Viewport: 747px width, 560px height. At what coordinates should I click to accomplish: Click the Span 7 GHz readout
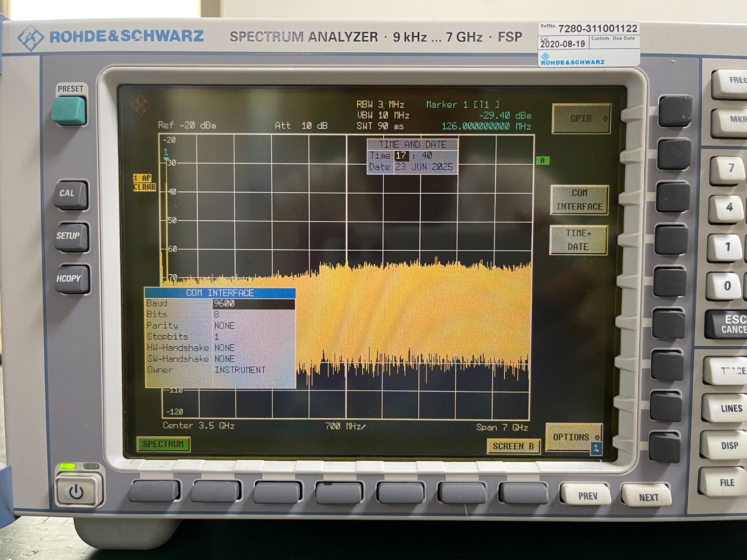pos(502,427)
